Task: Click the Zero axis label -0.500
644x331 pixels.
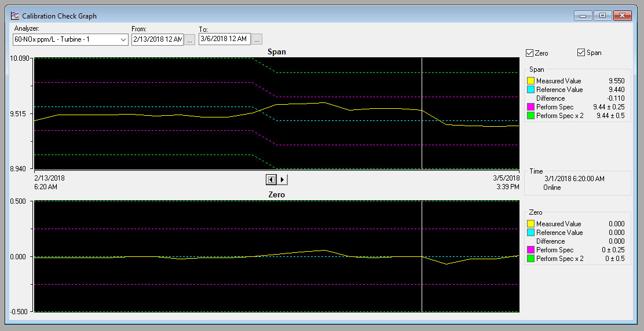Action: (x=20, y=311)
